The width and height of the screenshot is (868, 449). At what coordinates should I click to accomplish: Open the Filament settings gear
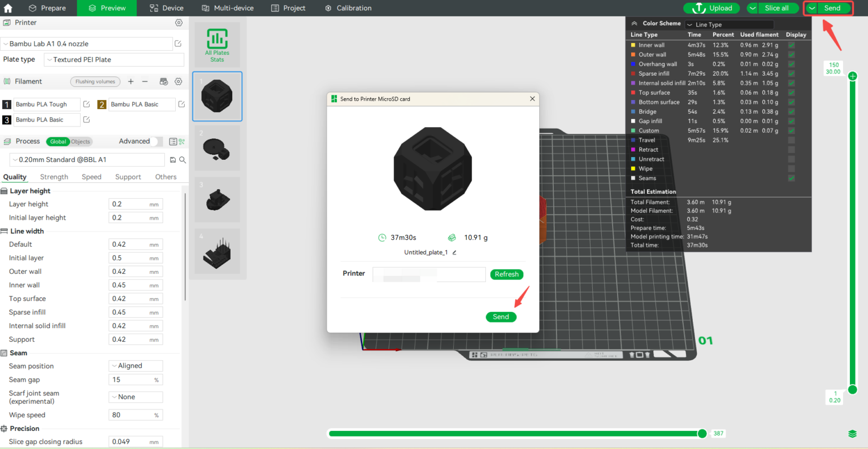[179, 81]
